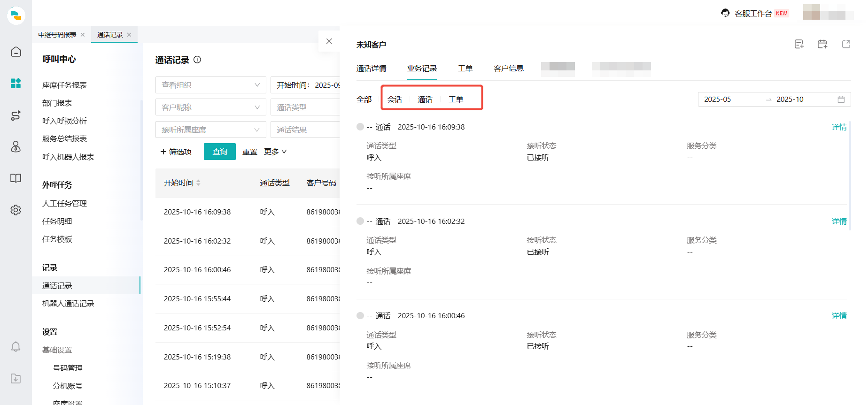868x405 pixels.
Task: Open the 通话结果 filter dropdown
Action: coord(305,130)
